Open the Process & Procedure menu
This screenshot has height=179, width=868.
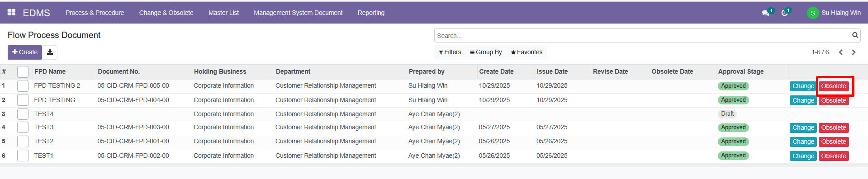(95, 13)
